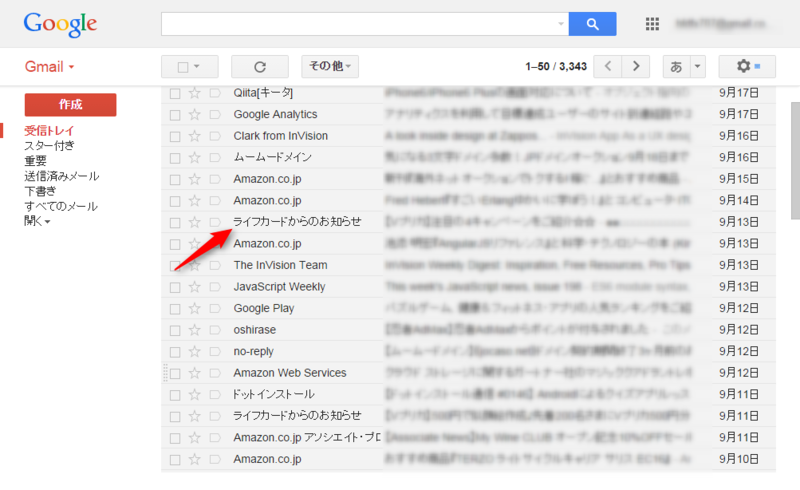
Task: Click the 1–50 / 3,343 page counter
Action: 556,66
